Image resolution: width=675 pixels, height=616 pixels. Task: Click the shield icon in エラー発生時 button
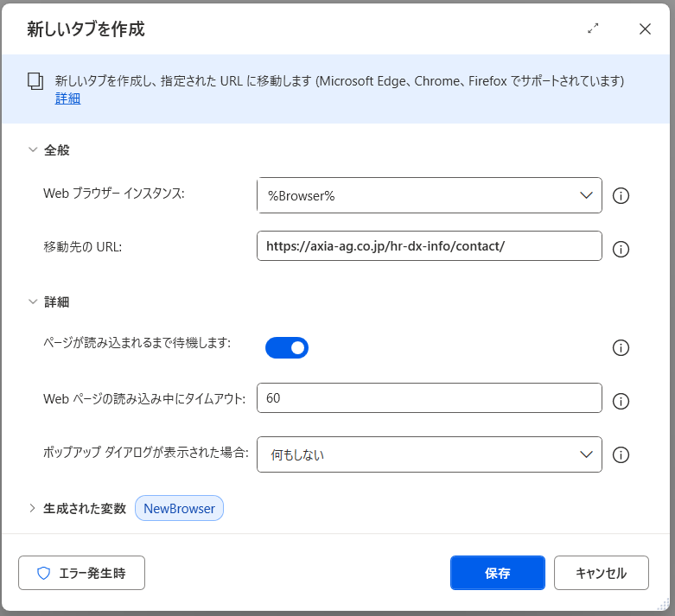click(x=43, y=573)
